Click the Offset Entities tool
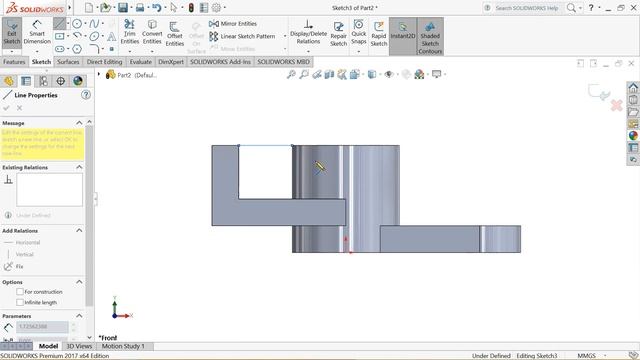Screen dimensions: 640x360 (175, 33)
